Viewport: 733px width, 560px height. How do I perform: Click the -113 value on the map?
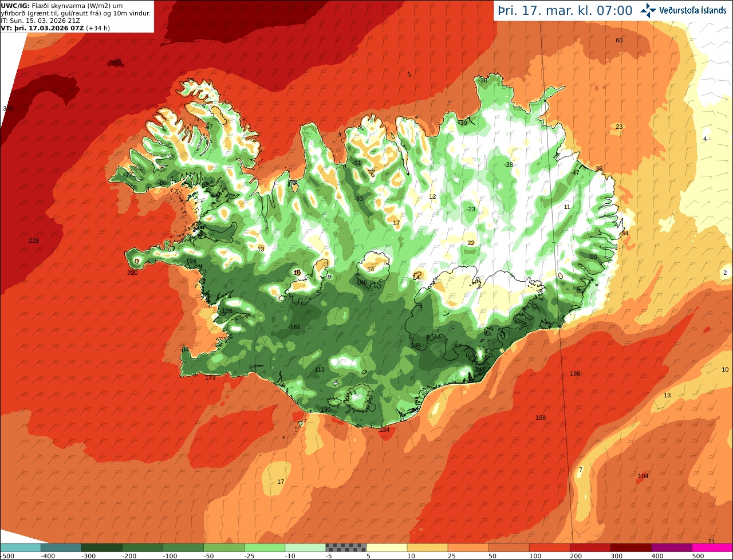(x=319, y=369)
